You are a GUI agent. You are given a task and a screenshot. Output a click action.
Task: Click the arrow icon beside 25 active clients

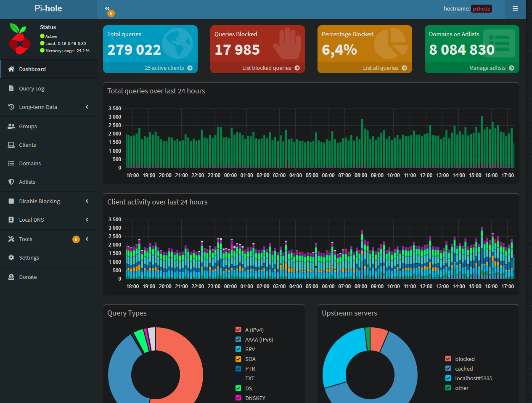point(190,68)
